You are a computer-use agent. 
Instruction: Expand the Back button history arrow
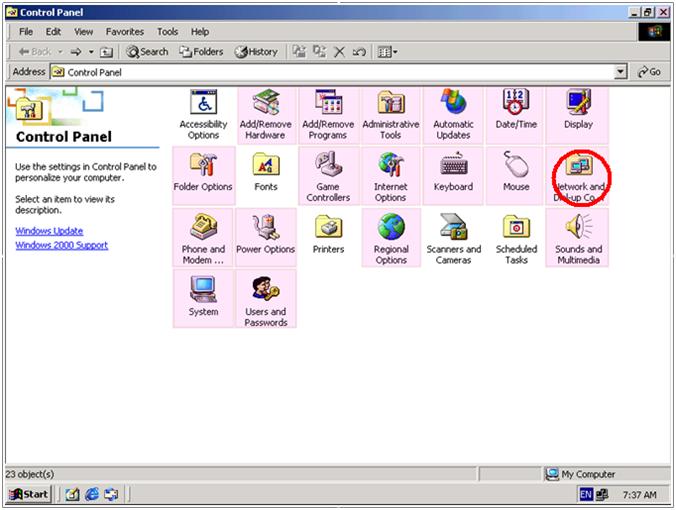click(x=60, y=52)
